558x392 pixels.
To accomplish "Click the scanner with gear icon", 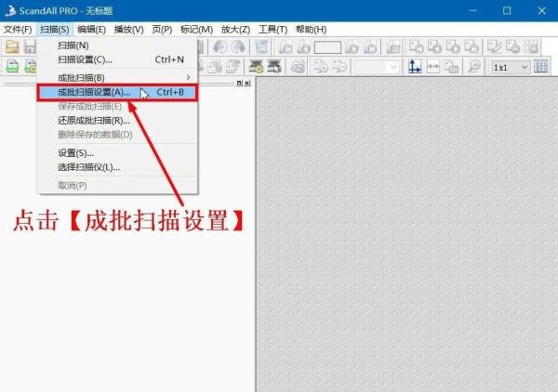I will (256, 67).
